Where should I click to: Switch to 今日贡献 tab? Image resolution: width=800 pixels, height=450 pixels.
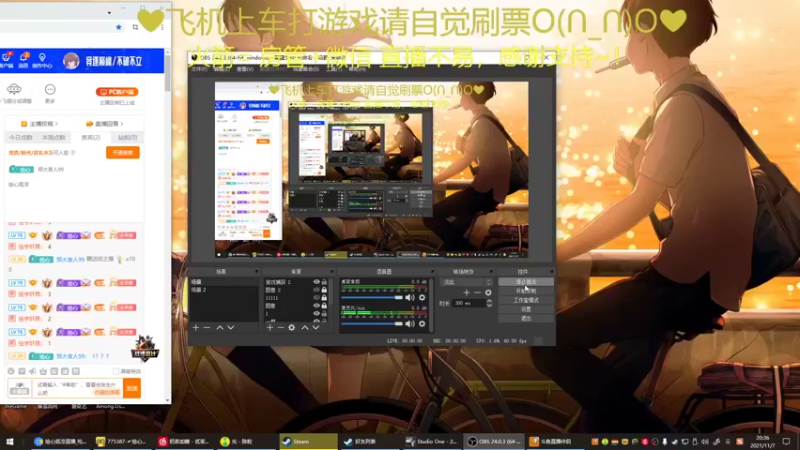(x=21, y=137)
